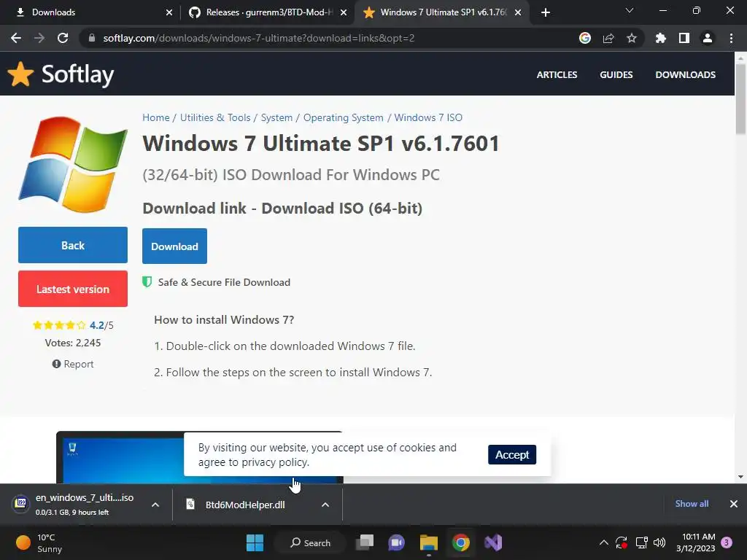747x560 pixels.
Task: Open the weather widget showing 10°C
Action: (39, 542)
